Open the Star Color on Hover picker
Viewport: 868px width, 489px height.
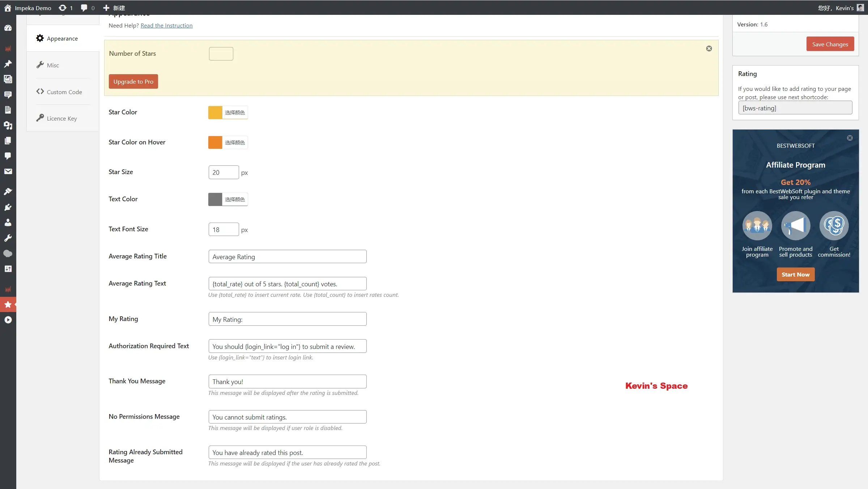tap(228, 142)
